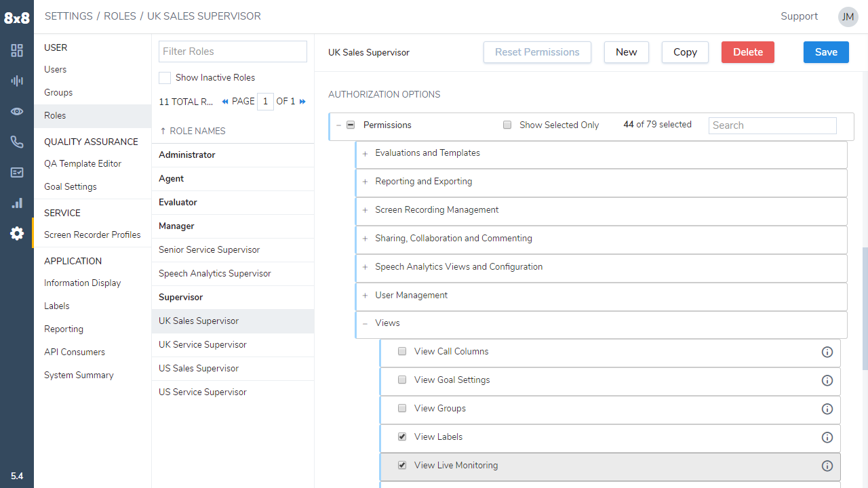Toggle the Permissions select-all checkbox
868x488 pixels.
click(x=351, y=125)
